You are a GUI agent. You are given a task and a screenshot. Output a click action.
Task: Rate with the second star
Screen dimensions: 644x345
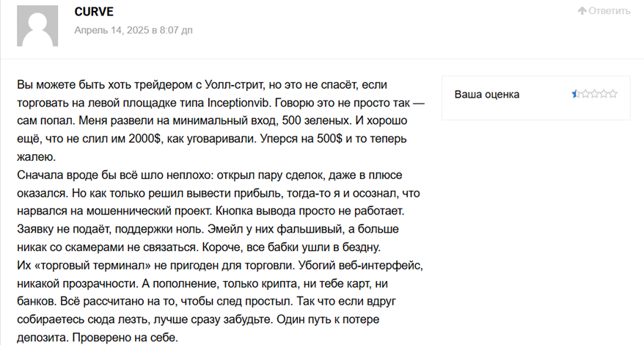585,94
